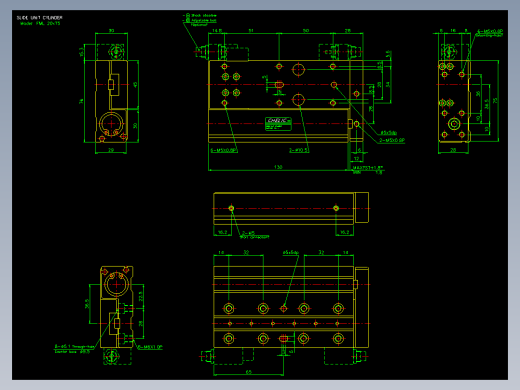Click the '51' dimension above front view
520x390 pixels.
[x=251, y=30]
